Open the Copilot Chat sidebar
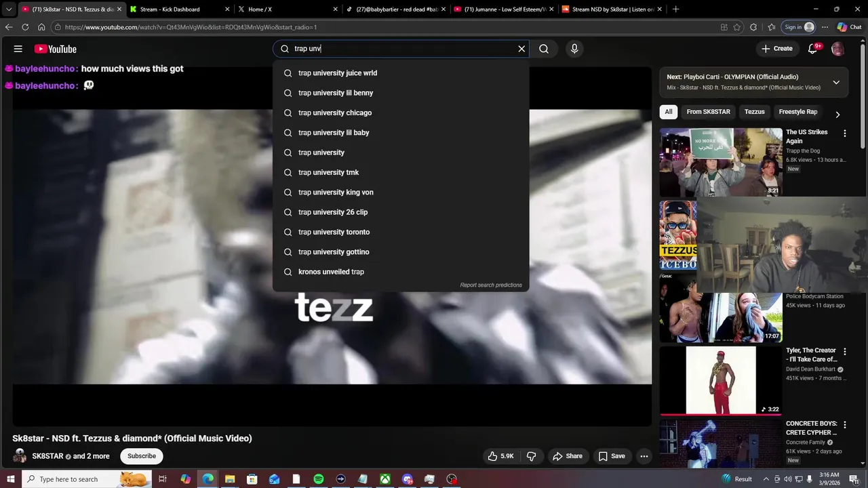 pos(850,27)
